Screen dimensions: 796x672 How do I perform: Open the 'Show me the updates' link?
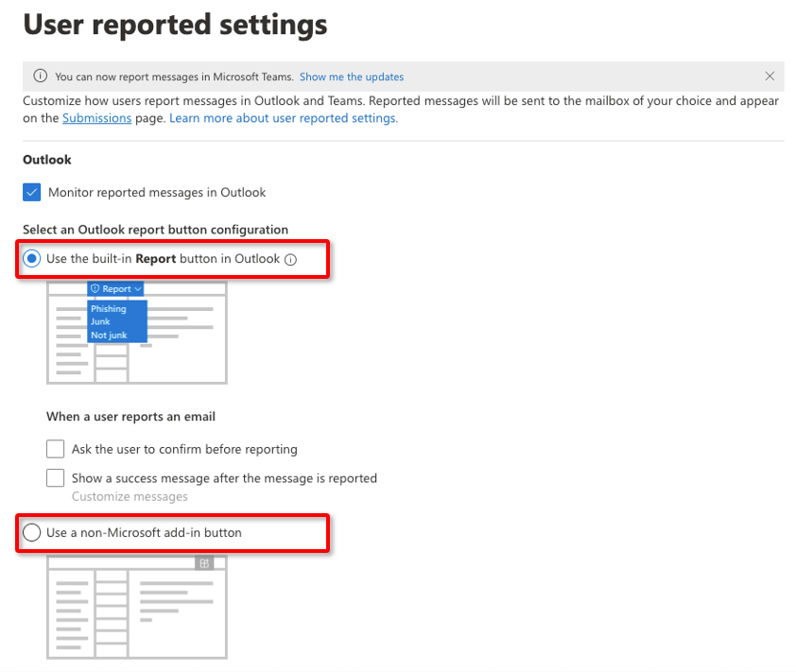(x=352, y=77)
